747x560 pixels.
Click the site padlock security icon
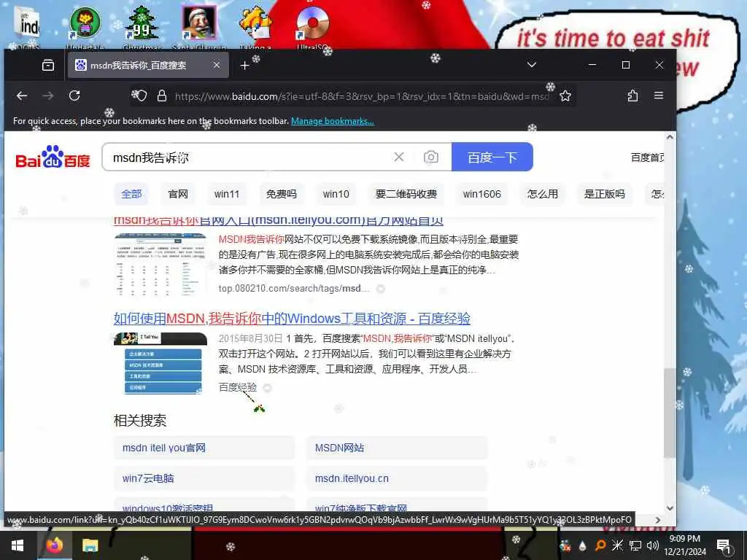pyautogui.click(x=162, y=96)
